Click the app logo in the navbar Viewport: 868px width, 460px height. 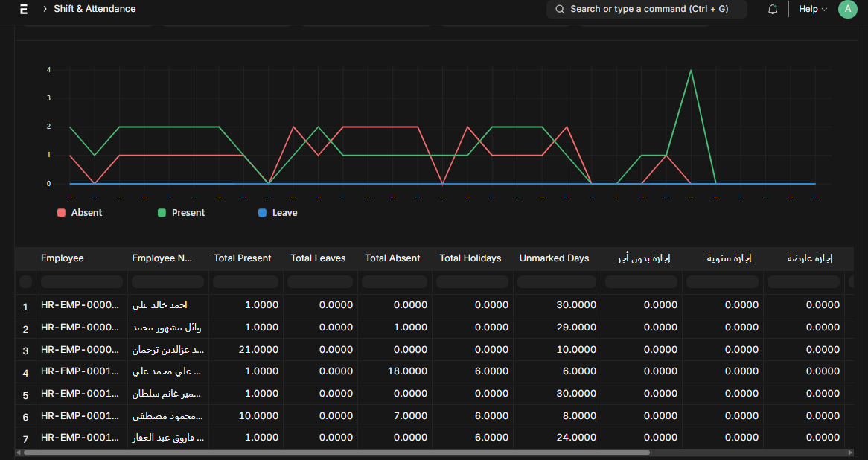(x=24, y=9)
